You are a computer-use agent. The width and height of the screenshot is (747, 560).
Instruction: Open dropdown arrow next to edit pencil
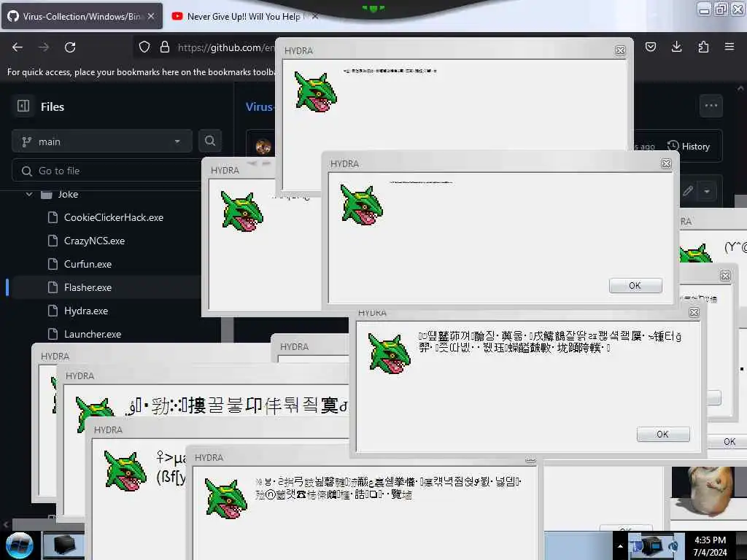click(x=707, y=191)
